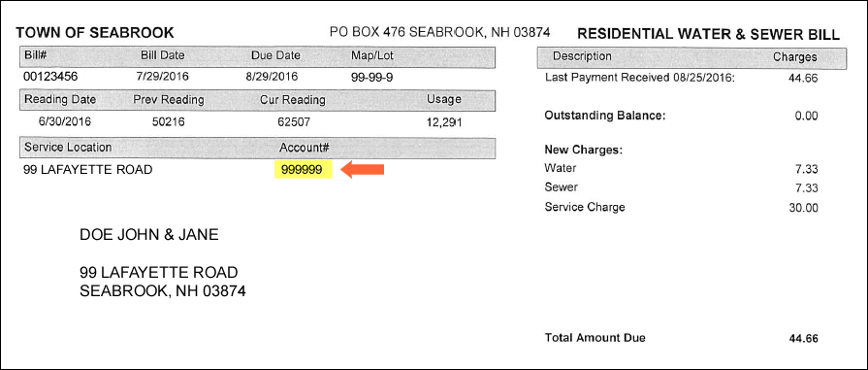Select the Map/Lot value 99-99-9
This screenshot has width=868, height=370.
click(x=372, y=77)
